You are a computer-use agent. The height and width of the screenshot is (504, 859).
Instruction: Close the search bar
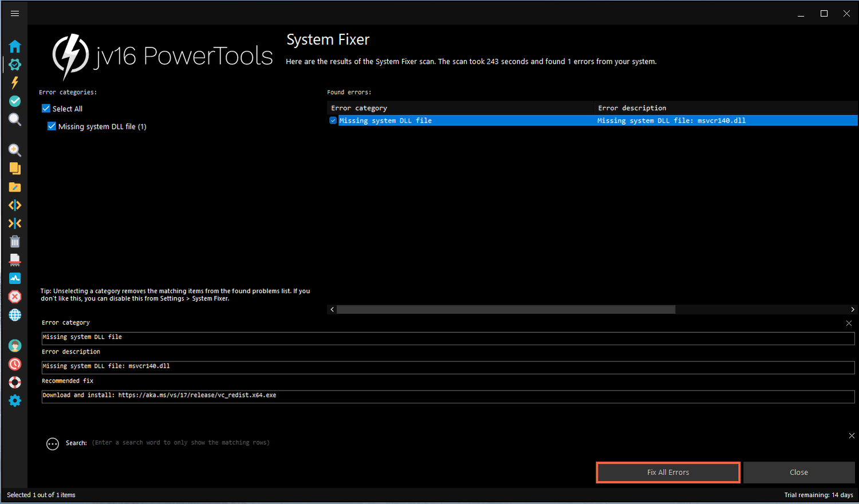click(x=852, y=436)
